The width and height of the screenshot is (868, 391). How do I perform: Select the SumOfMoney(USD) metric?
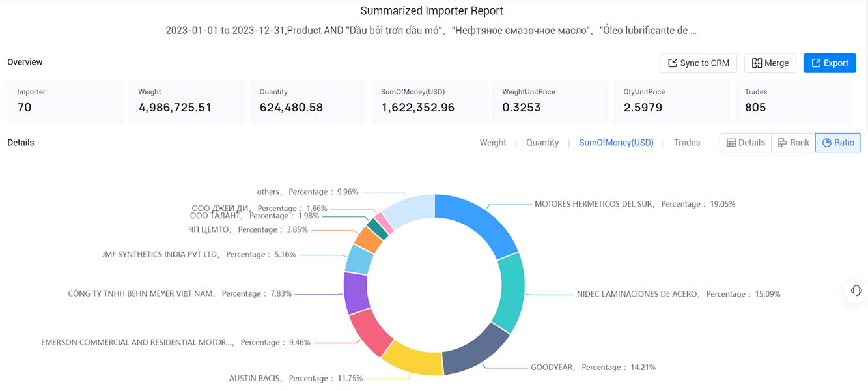[616, 143]
